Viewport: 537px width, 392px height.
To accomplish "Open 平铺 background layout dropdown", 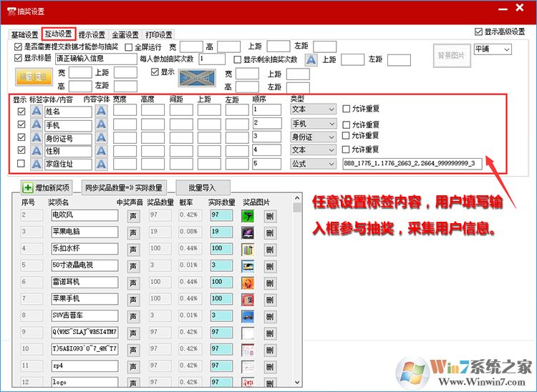I will click(x=493, y=49).
